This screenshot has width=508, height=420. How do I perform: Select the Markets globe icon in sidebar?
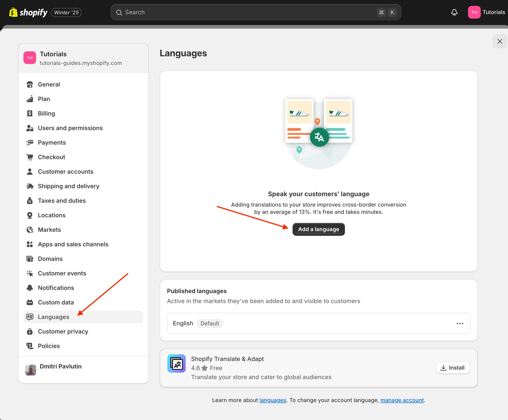pos(30,230)
